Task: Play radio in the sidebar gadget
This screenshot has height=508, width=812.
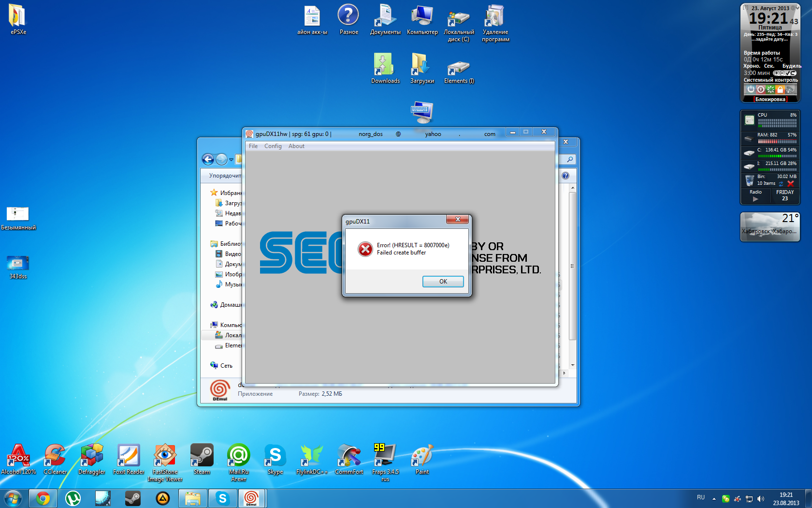Action: (x=755, y=199)
